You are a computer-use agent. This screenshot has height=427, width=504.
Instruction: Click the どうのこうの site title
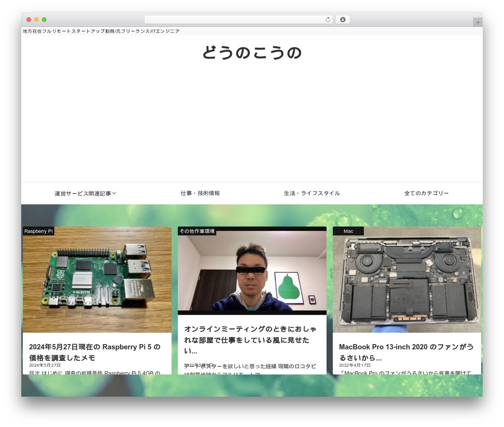pyautogui.click(x=252, y=52)
